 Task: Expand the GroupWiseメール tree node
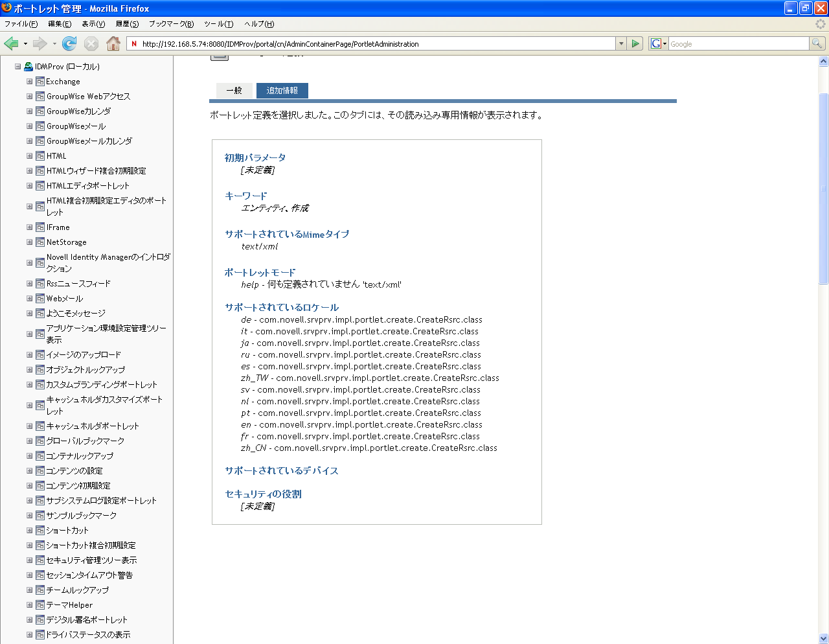pyautogui.click(x=29, y=126)
